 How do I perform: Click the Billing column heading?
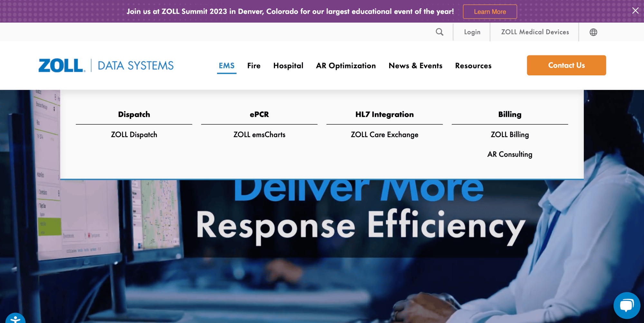coord(510,114)
